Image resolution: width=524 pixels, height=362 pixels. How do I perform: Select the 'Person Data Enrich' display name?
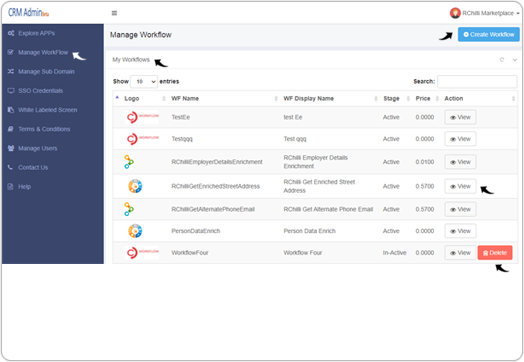click(309, 231)
